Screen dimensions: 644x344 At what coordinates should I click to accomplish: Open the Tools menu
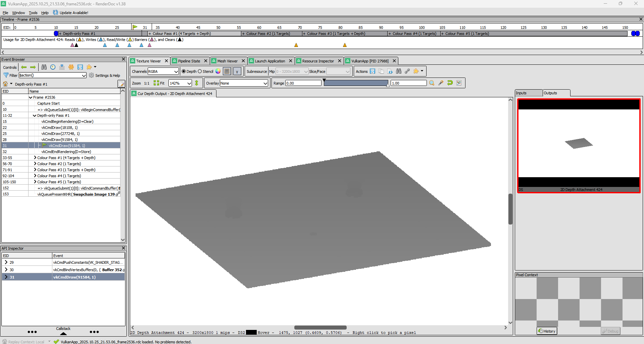[x=33, y=13]
